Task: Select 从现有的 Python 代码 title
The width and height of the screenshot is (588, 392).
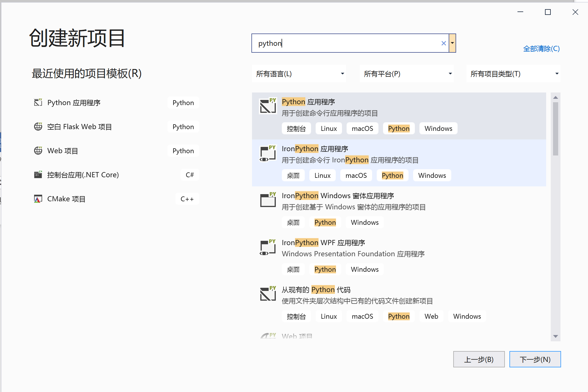Action: 316,289
